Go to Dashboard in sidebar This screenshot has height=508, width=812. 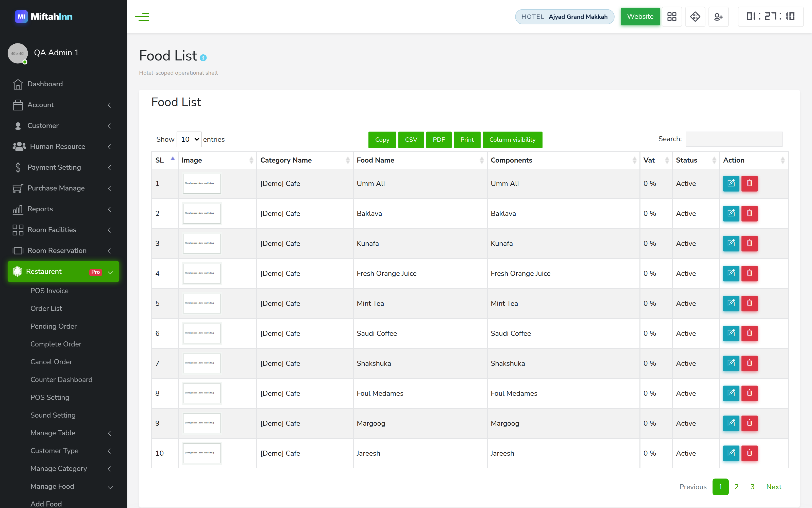pyautogui.click(x=63, y=84)
